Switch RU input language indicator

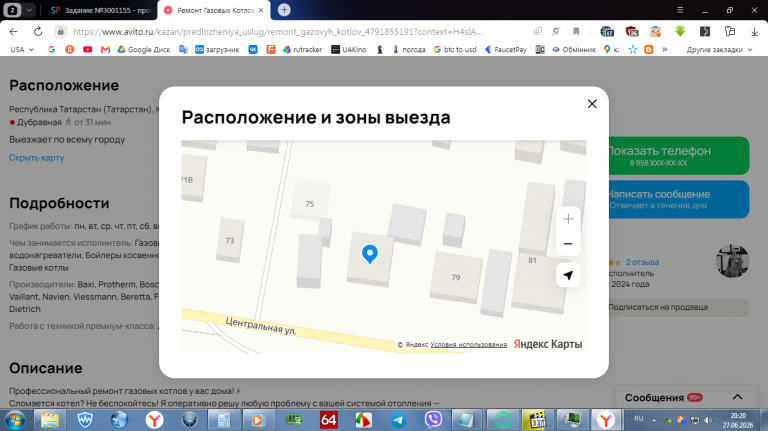(639, 419)
